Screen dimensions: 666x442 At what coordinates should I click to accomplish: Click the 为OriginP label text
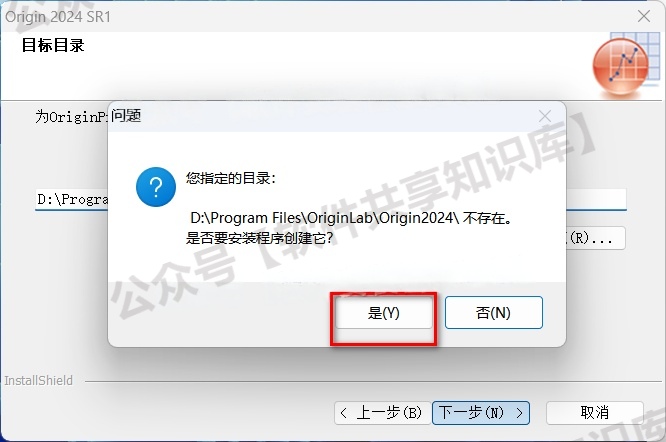point(71,116)
